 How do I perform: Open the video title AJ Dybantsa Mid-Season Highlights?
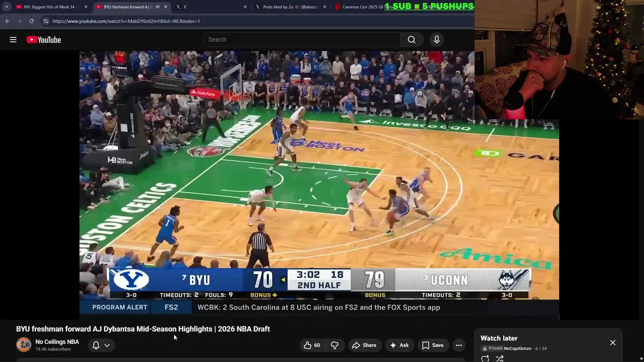point(143,329)
